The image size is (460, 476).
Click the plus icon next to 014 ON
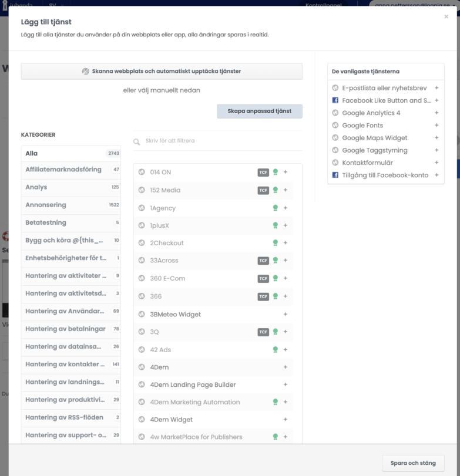coord(286,173)
